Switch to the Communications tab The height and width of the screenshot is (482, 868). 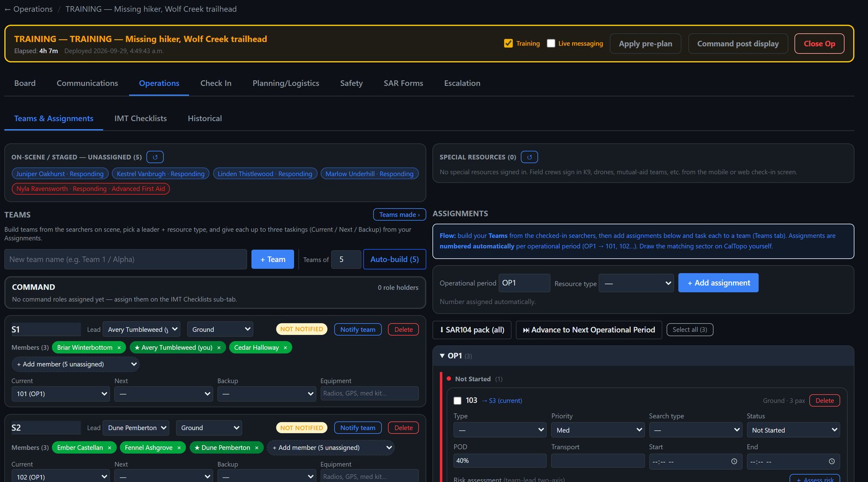point(87,83)
